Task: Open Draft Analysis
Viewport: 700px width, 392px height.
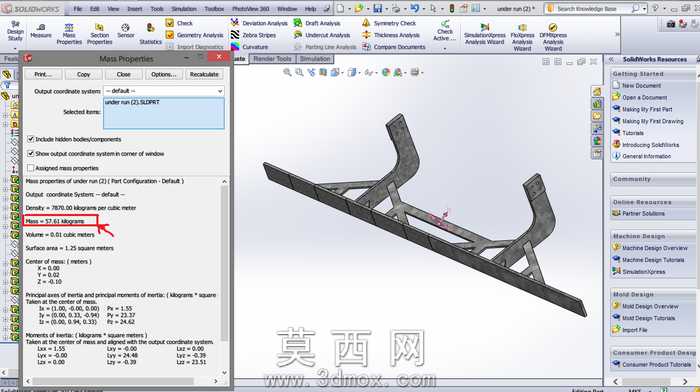Action: click(317, 23)
